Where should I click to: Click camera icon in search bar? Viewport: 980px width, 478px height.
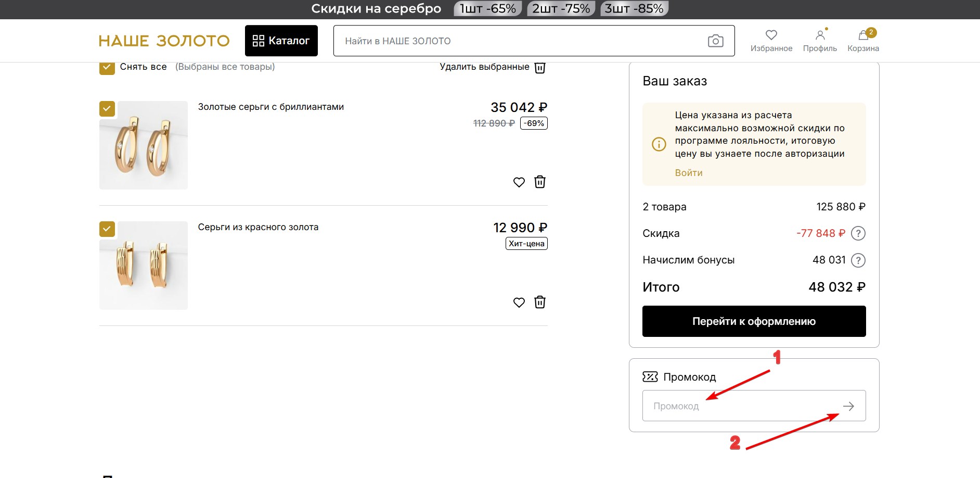pos(715,41)
